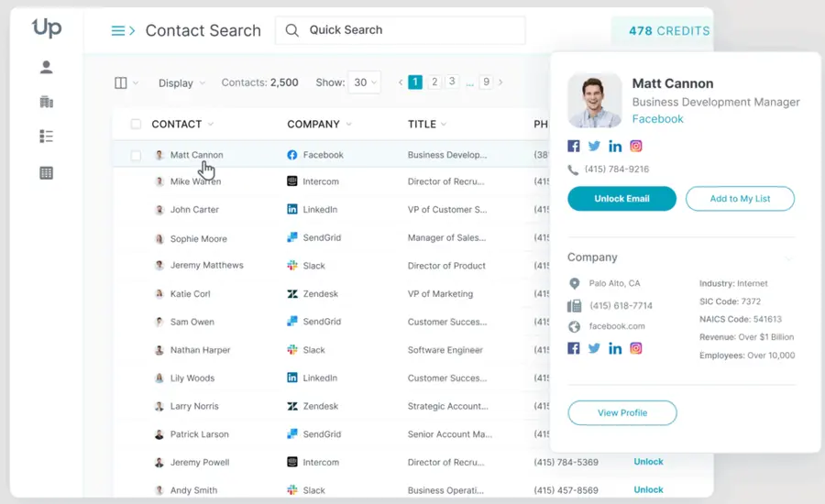Click the globe icon beside facebook.com

(575, 327)
